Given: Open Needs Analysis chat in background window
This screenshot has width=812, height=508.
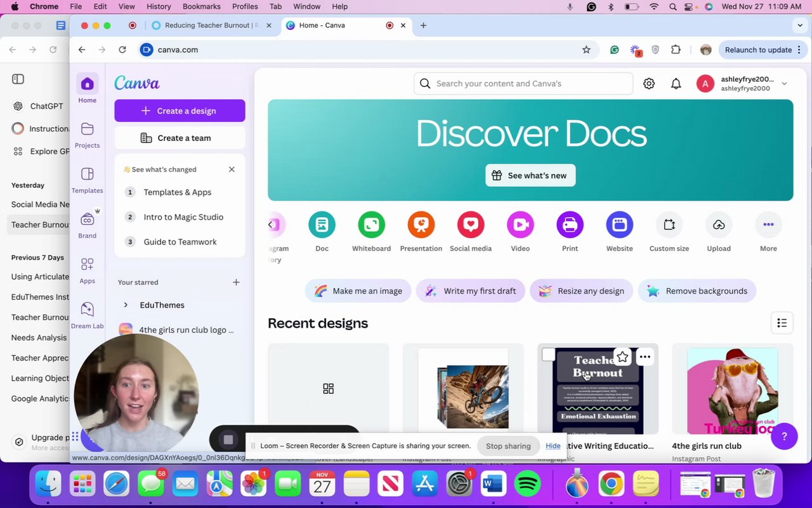Looking at the screenshot, I should (x=39, y=338).
